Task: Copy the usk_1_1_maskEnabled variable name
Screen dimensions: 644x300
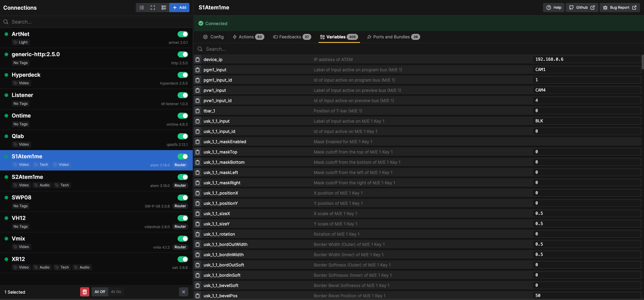Action: [x=198, y=142]
